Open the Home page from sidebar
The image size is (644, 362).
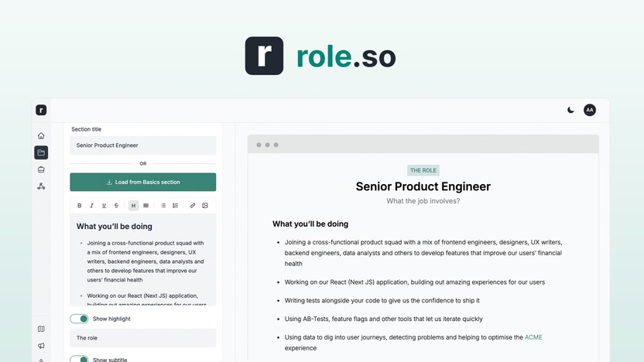click(x=41, y=136)
